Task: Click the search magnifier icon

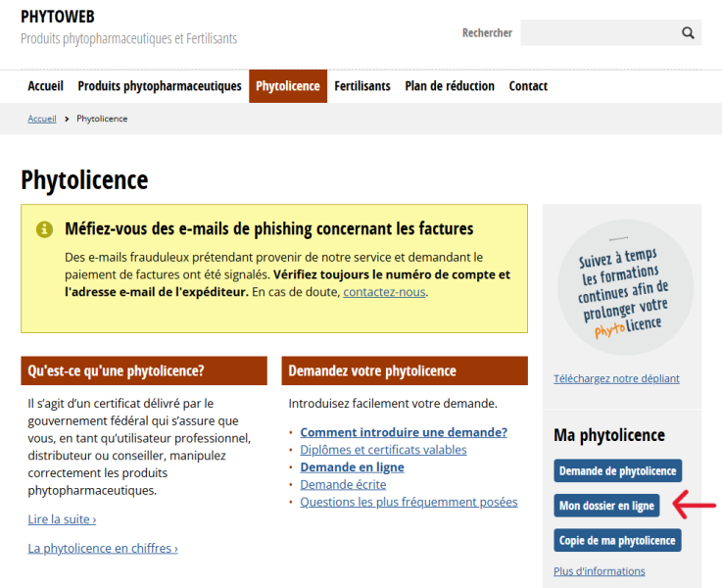Action: (688, 32)
